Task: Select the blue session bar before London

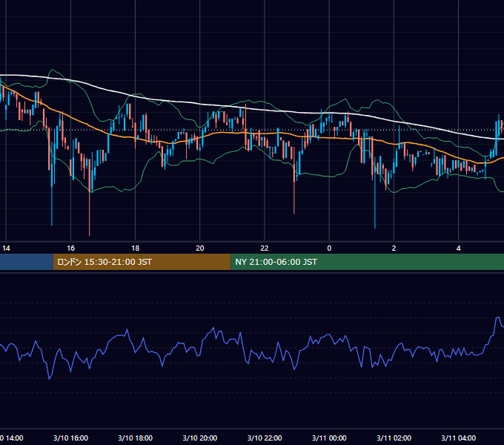Action: (27, 262)
